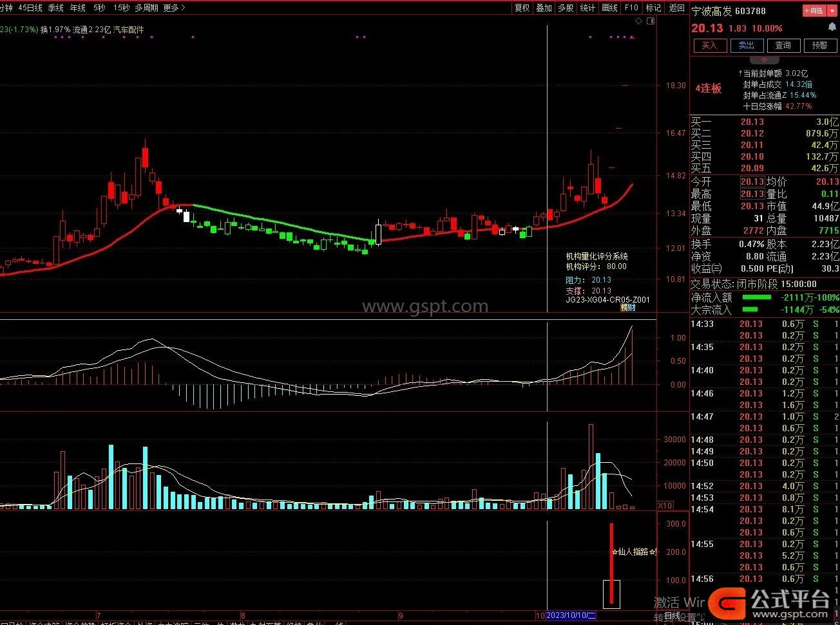The width and height of the screenshot is (840, 625).
Task: Click 买五 bid row
Action: (x=765, y=168)
